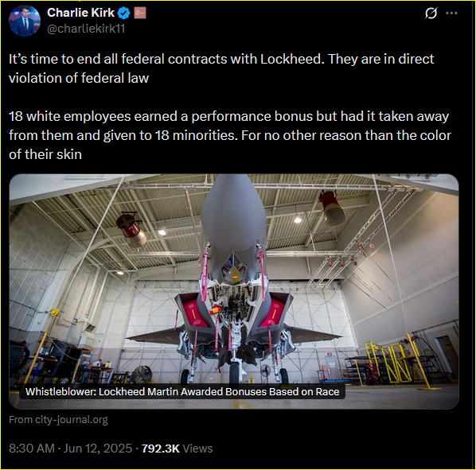476x470 pixels.
Task: Click the red hanging heater at upper left
Action: coord(131,229)
